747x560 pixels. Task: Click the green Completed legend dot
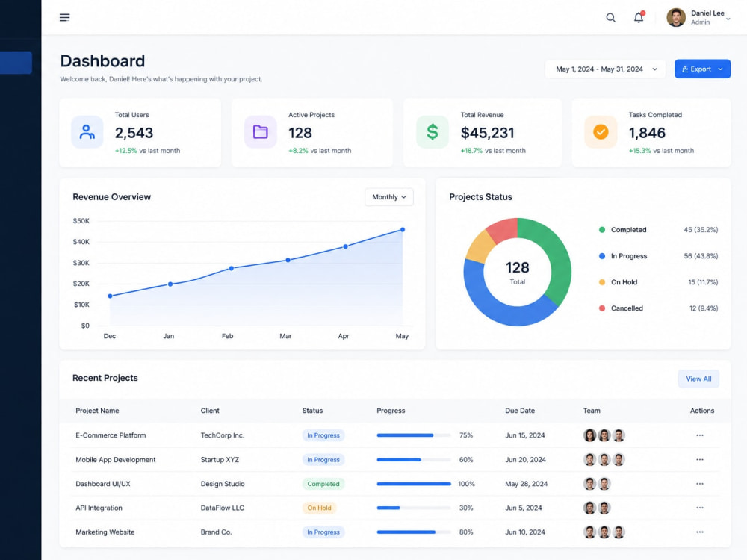click(x=601, y=230)
